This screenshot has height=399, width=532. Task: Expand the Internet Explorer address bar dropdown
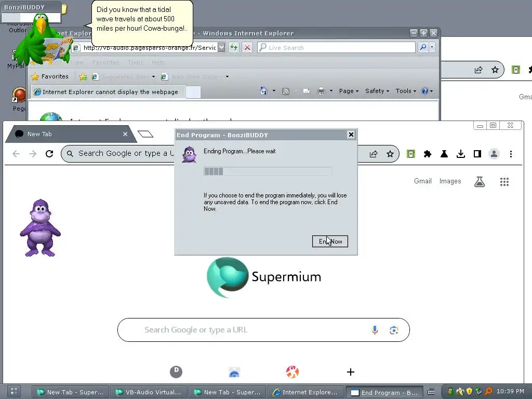pos(221,47)
